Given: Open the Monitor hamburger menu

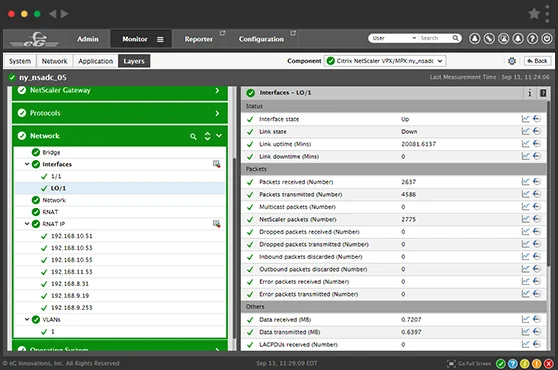Looking at the screenshot, I should [160, 39].
